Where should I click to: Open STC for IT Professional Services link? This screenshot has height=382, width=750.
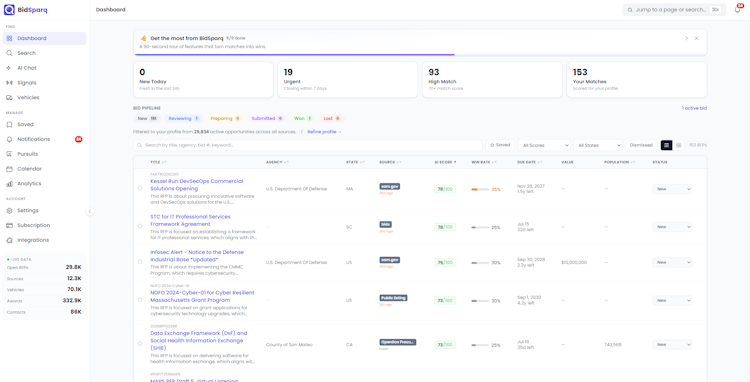coord(190,220)
